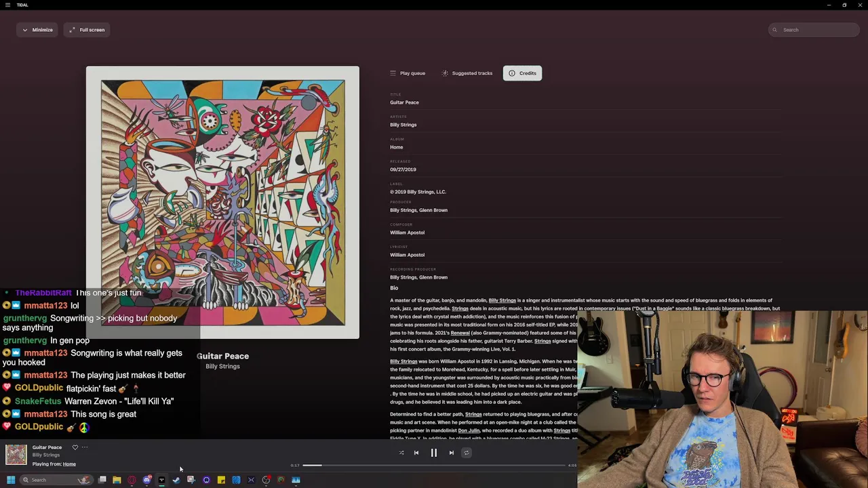Image resolution: width=868 pixels, height=488 pixels.
Task: Click '© 2019 Billy Strings, LLC.' label text
Action: coord(418,192)
